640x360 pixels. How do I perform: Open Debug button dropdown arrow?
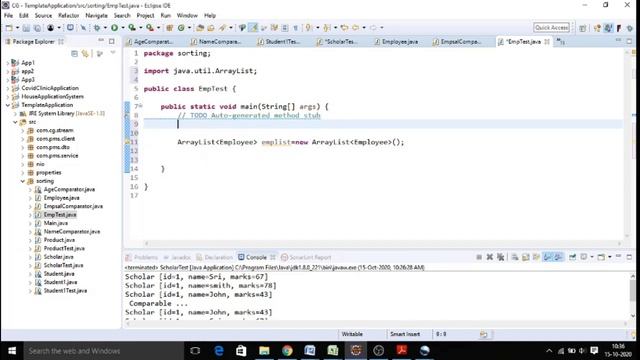(x=105, y=28)
